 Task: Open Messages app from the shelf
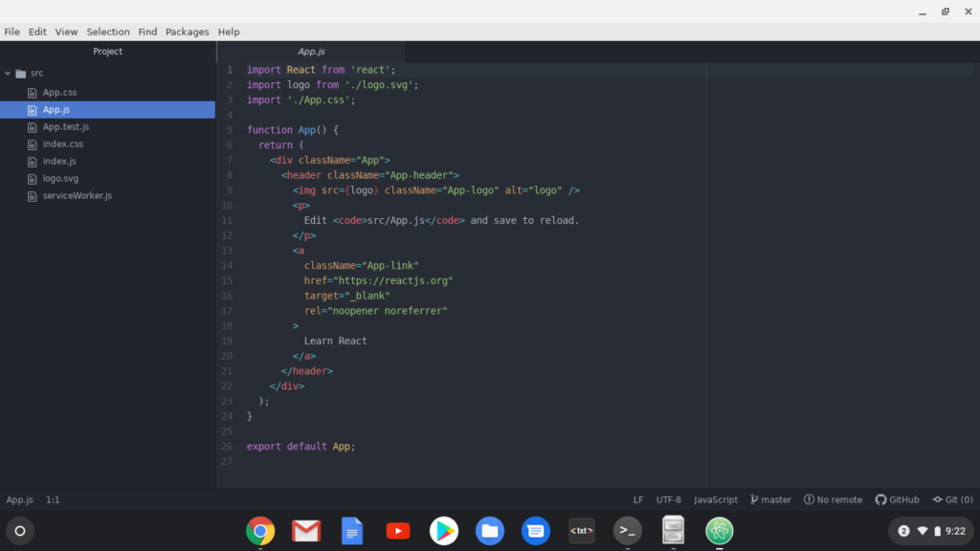pos(536,531)
